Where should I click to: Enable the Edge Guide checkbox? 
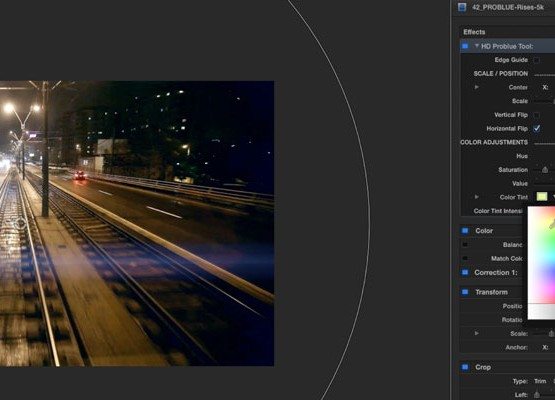coord(537,60)
